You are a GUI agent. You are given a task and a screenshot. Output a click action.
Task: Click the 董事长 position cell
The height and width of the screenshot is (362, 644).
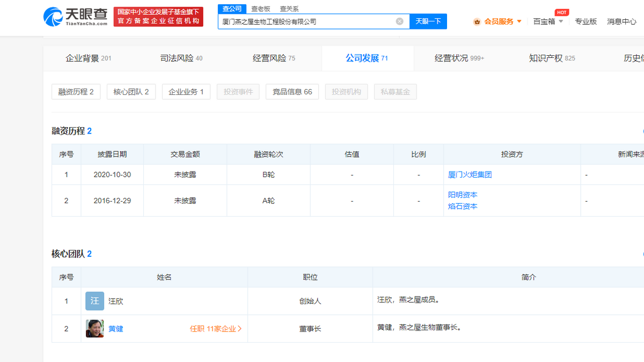coord(310,329)
